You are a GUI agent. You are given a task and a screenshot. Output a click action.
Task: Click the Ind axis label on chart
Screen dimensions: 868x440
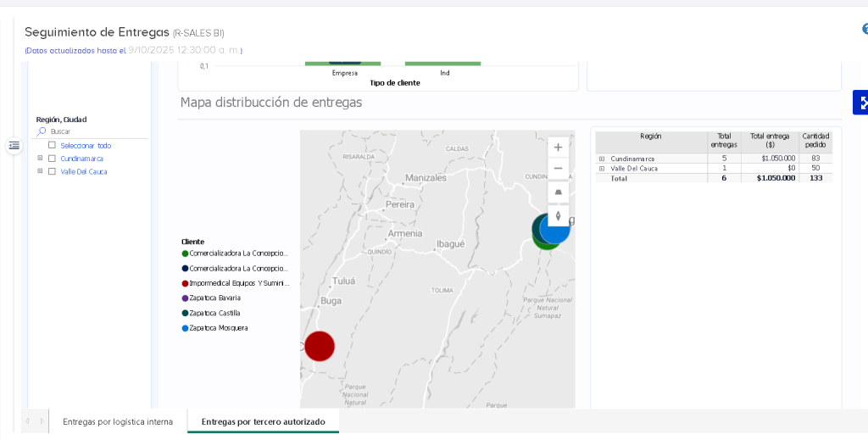(445, 73)
